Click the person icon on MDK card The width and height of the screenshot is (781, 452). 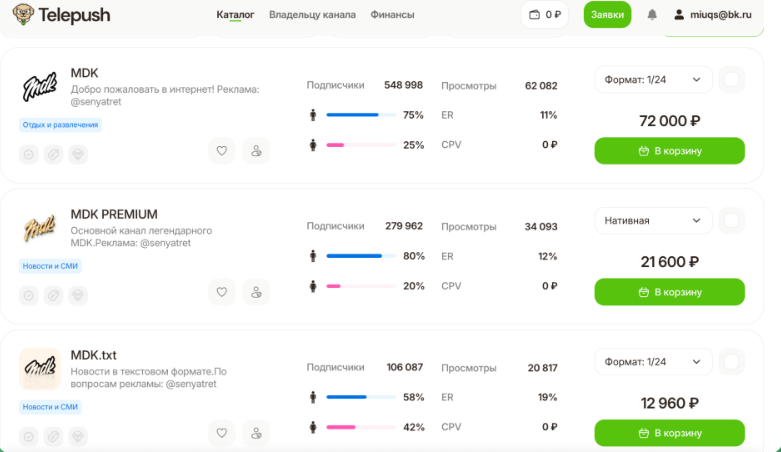[256, 151]
